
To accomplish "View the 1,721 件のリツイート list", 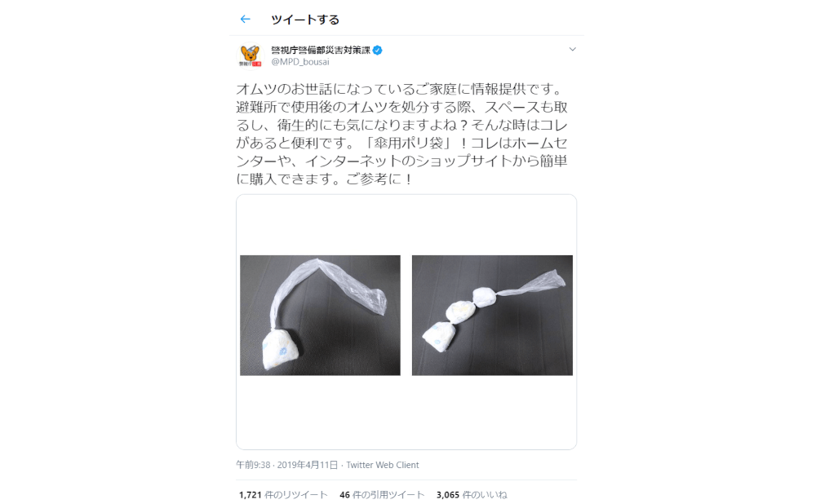I will [283, 495].
